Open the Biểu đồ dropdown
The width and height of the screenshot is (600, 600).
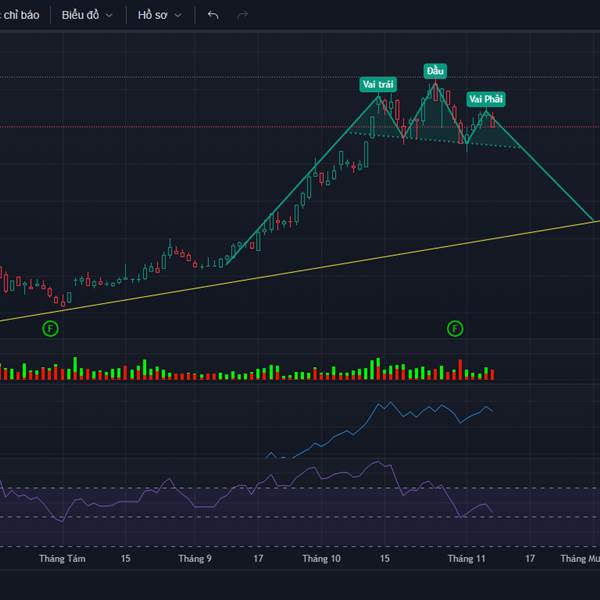[86, 15]
